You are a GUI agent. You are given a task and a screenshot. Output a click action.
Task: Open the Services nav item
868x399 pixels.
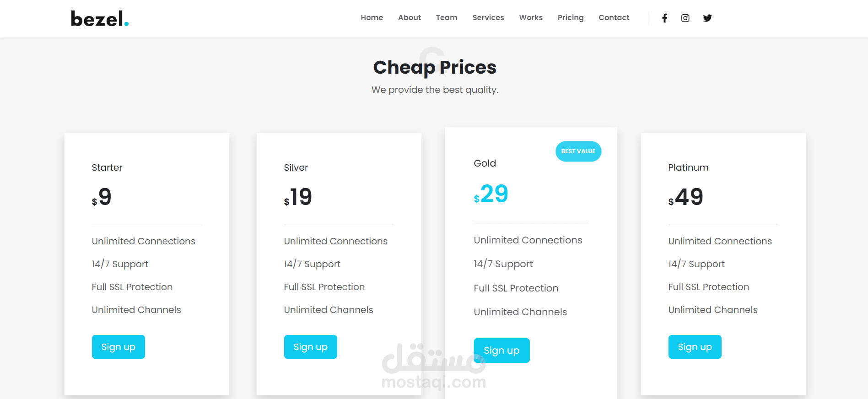click(488, 17)
